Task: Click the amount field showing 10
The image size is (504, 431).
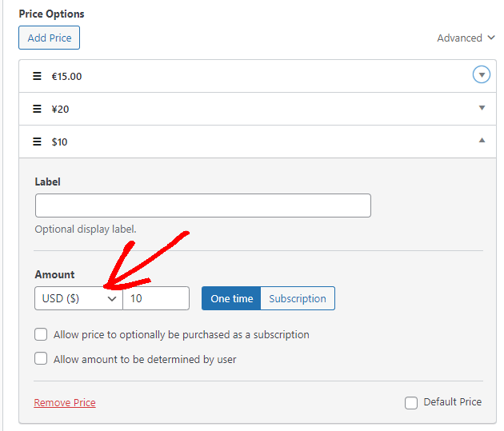Action: [x=156, y=298]
